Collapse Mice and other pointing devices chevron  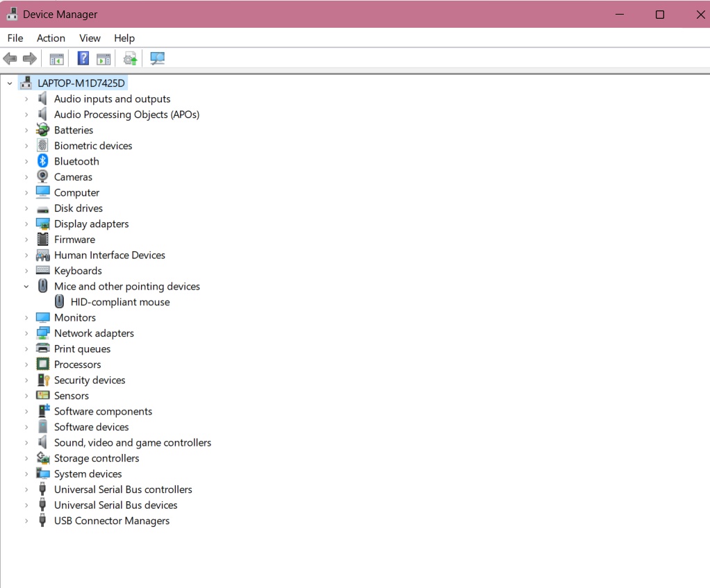click(26, 286)
